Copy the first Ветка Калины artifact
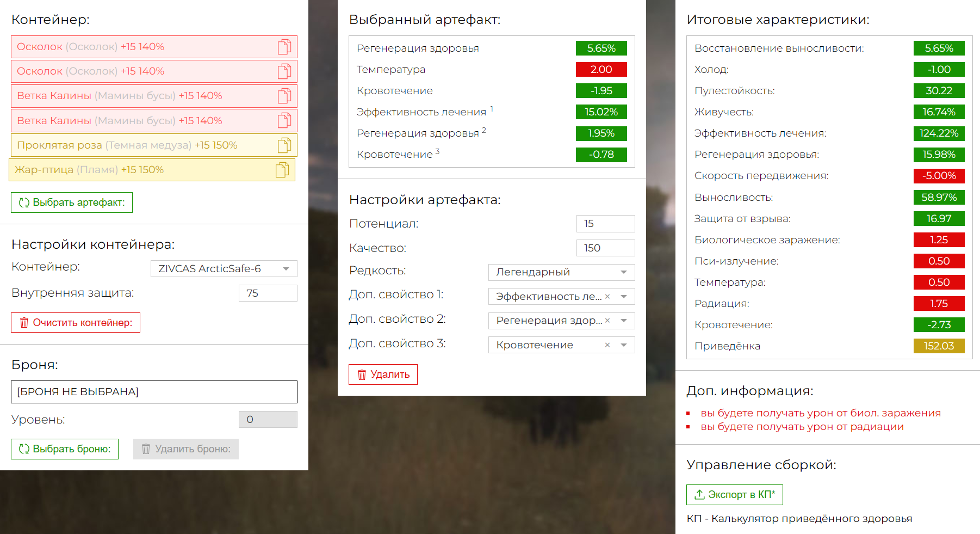 coord(284,96)
